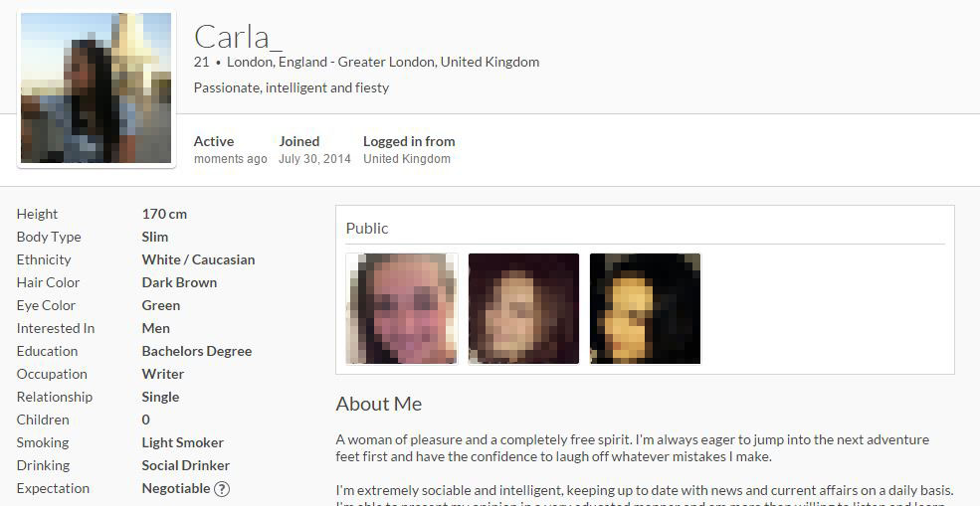Click the Relationship value Single
This screenshot has width=980, height=506.
click(x=160, y=397)
